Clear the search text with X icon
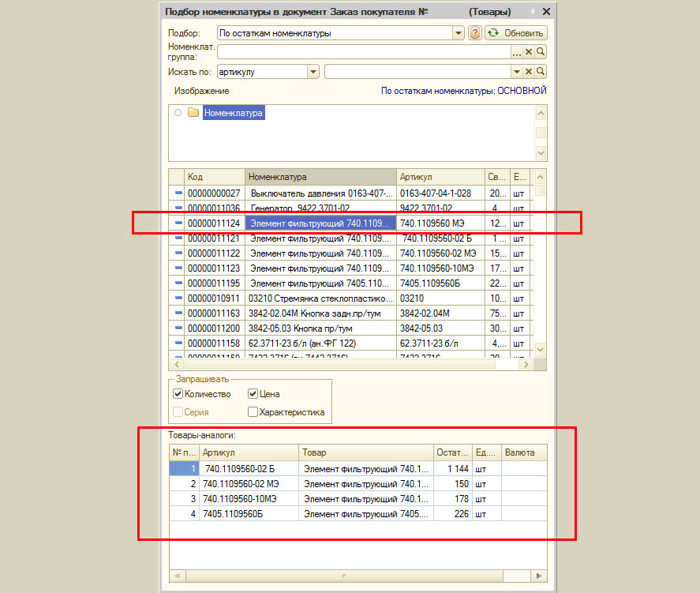The image size is (700, 593). click(529, 72)
